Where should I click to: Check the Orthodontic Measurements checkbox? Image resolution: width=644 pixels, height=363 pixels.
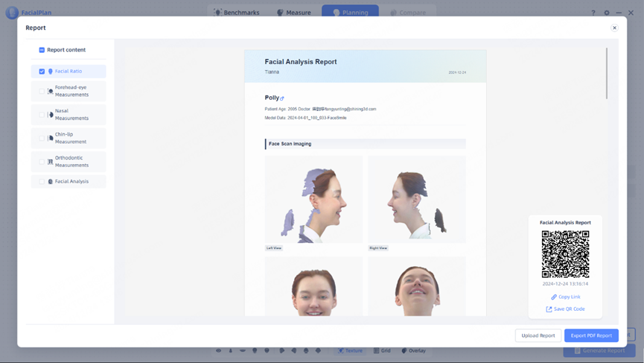click(x=42, y=162)
